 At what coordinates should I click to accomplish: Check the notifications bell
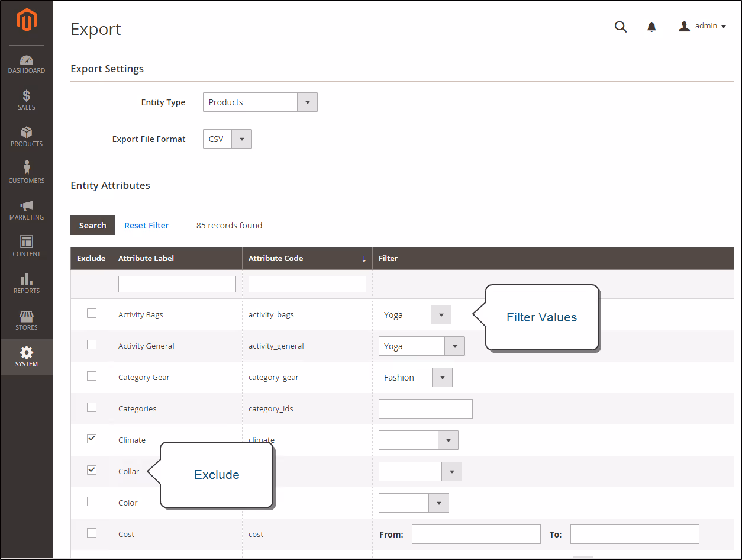(x=651, y=27)
